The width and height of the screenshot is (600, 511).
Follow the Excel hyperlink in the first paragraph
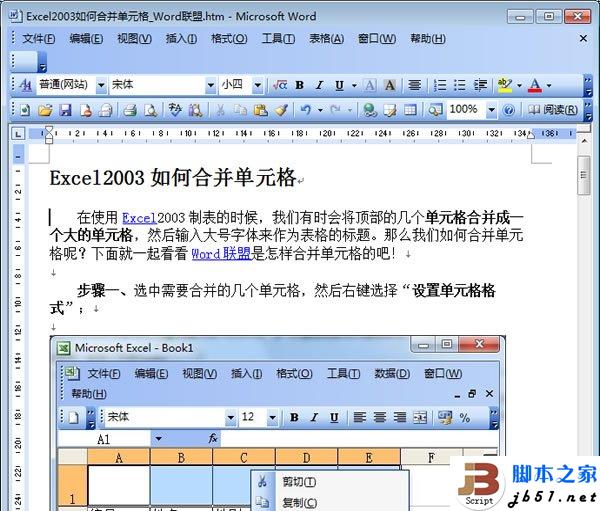pyautogui.click(x=139, y=218)
